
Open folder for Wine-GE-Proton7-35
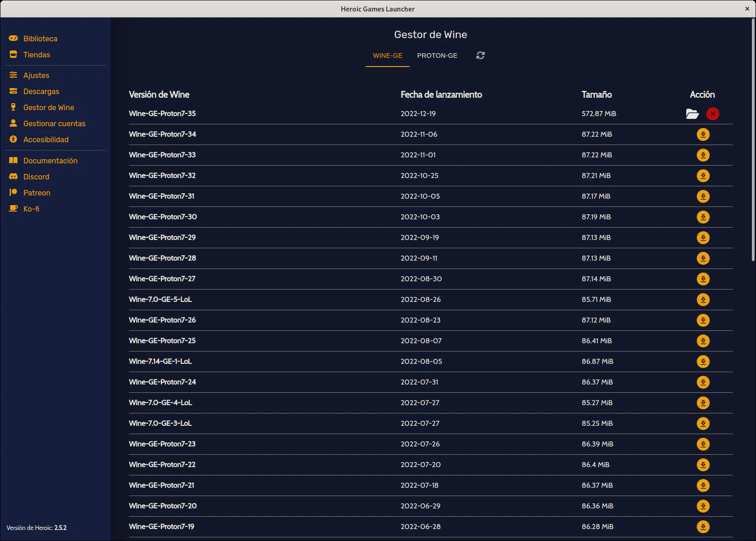coord(692,114)
